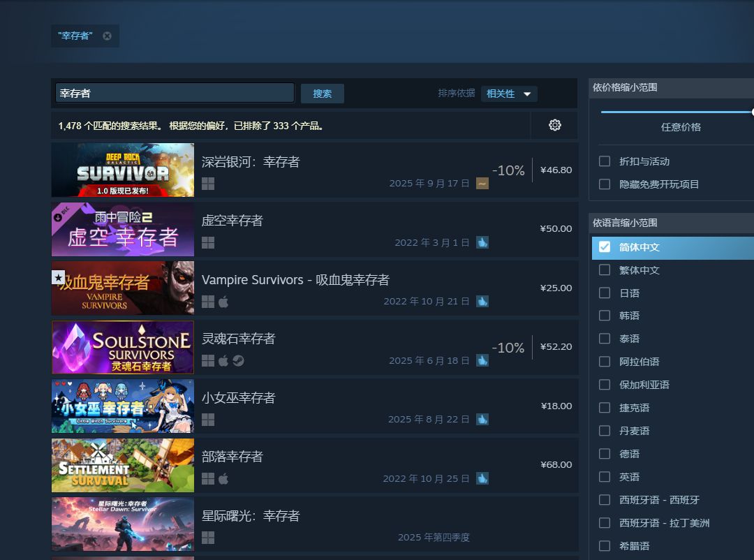Check 泰语 language filter

605,339
